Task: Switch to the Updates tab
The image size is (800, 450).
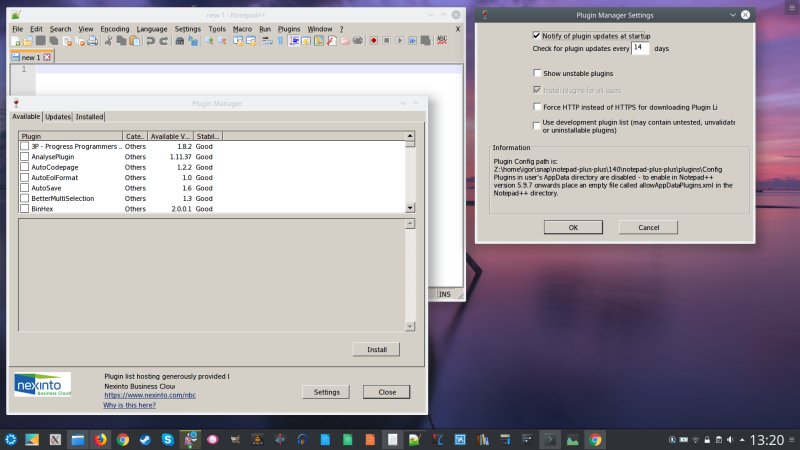Action: 58,117
